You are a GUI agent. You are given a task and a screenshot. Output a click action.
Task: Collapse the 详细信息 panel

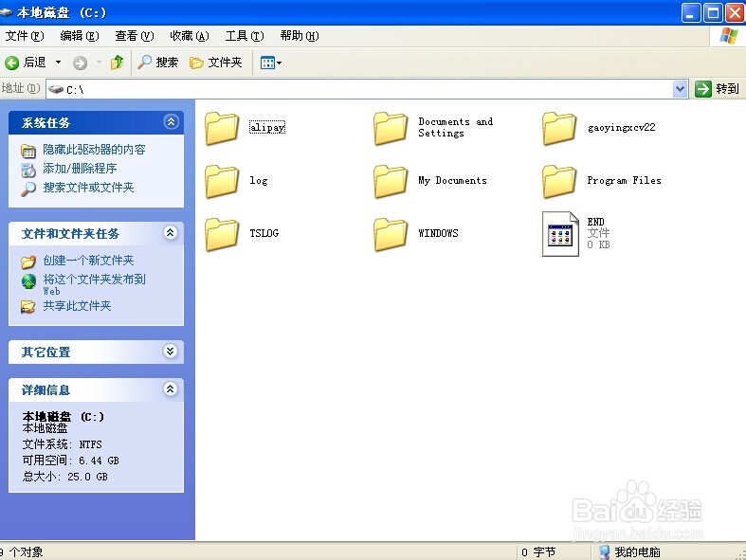(171, 389)
